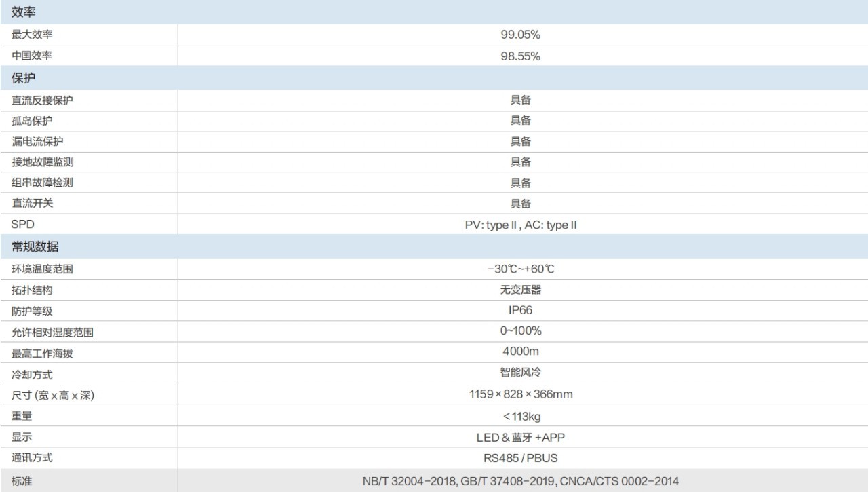Select the 标准 row label
Viewport: 868px width, 492px height.
(22, 481)
